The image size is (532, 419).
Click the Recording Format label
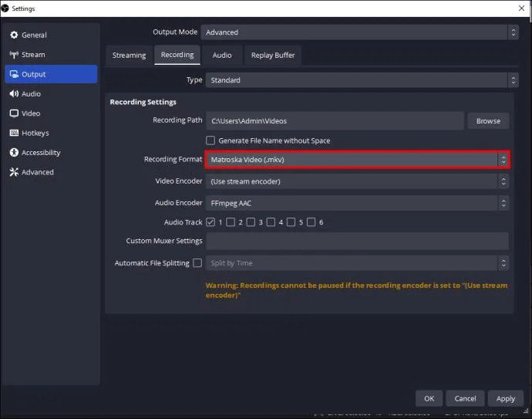coord(173,159)
